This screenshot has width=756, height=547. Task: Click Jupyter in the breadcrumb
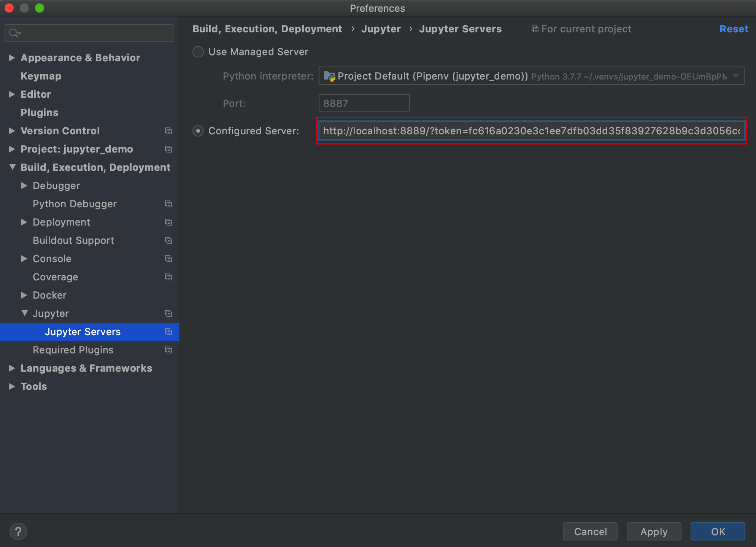tap(381, 29)
